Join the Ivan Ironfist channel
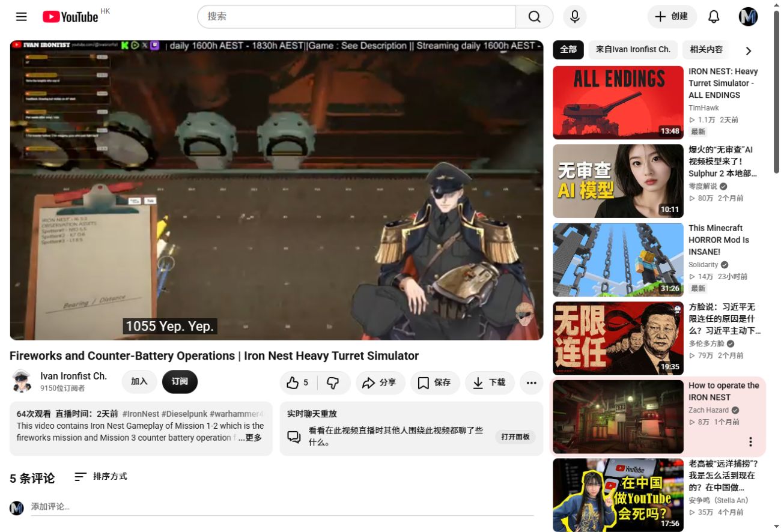Image resolution: width=781 pixels, height=532 pixels. (x=139, y=382)
